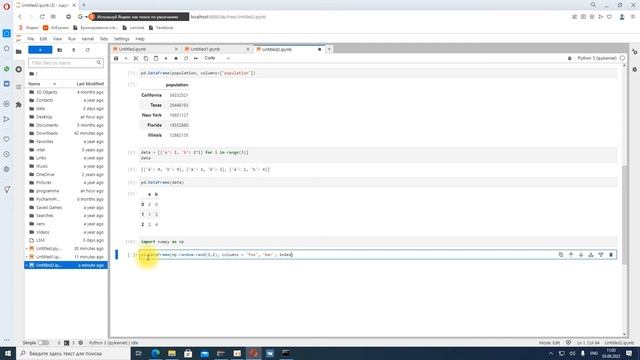Click the pd.DataFrame(data) code cell
Screen dimensions: 640x360
tap(378, 182)
